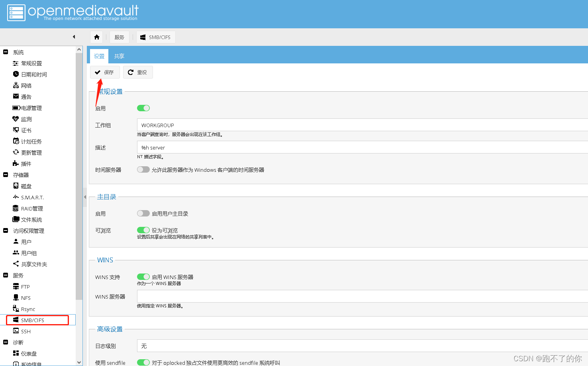Image resolution: width=588 pixels, height=366 pixels.
Task: Open RAID管理 database icon
Action: [16, 208]
